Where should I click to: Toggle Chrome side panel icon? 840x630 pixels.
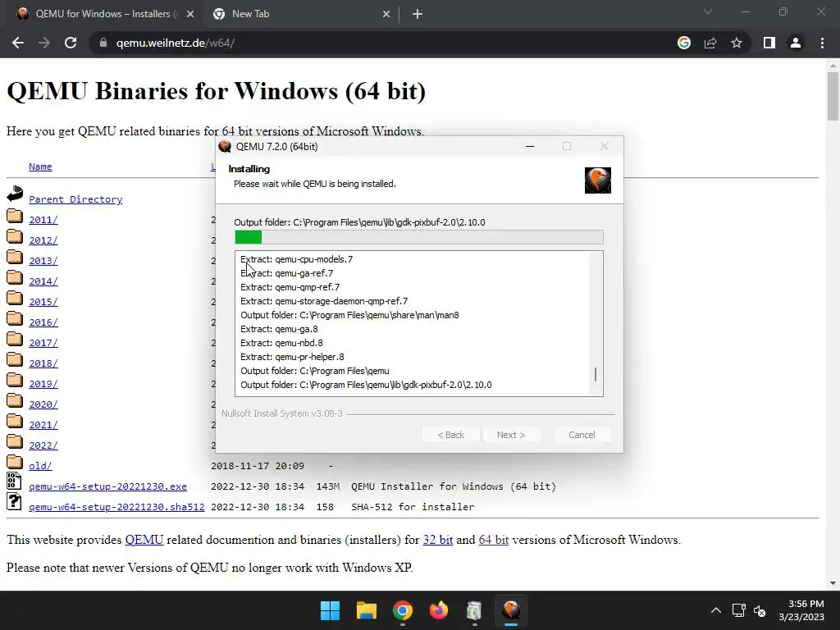pos(769,43)
